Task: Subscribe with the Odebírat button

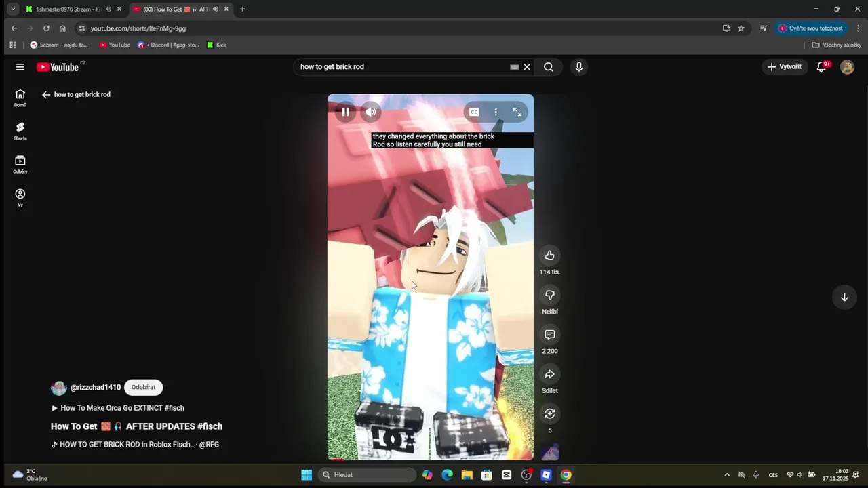Action: [143, 388]
